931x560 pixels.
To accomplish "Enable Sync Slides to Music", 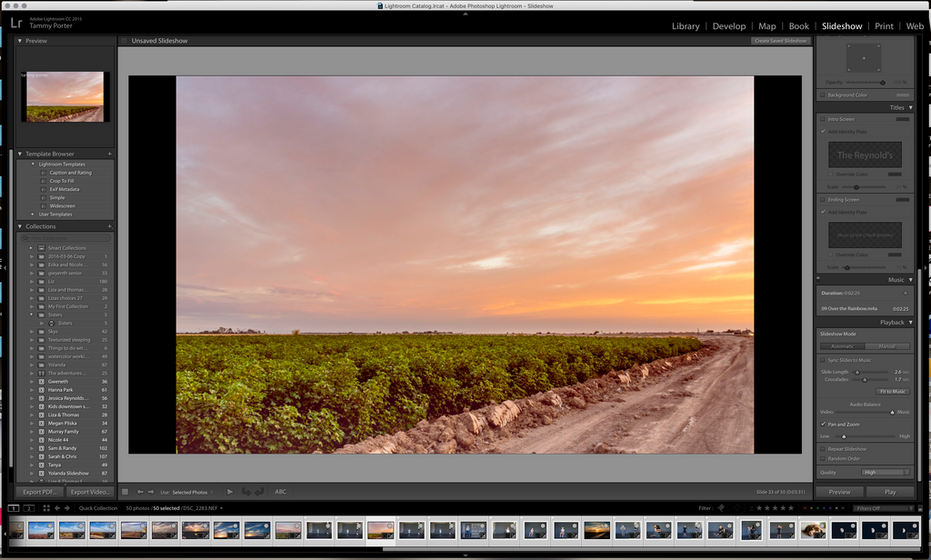I will tap(822, 360).
